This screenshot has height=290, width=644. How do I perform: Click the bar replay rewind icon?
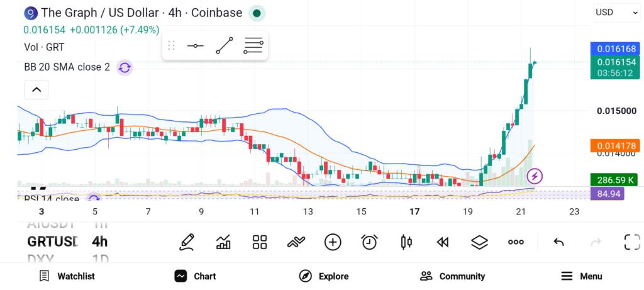(442, 242)
